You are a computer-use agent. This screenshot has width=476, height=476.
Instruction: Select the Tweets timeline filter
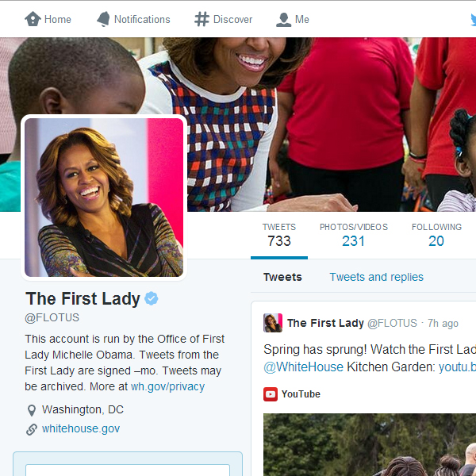(x=282, y=277)
